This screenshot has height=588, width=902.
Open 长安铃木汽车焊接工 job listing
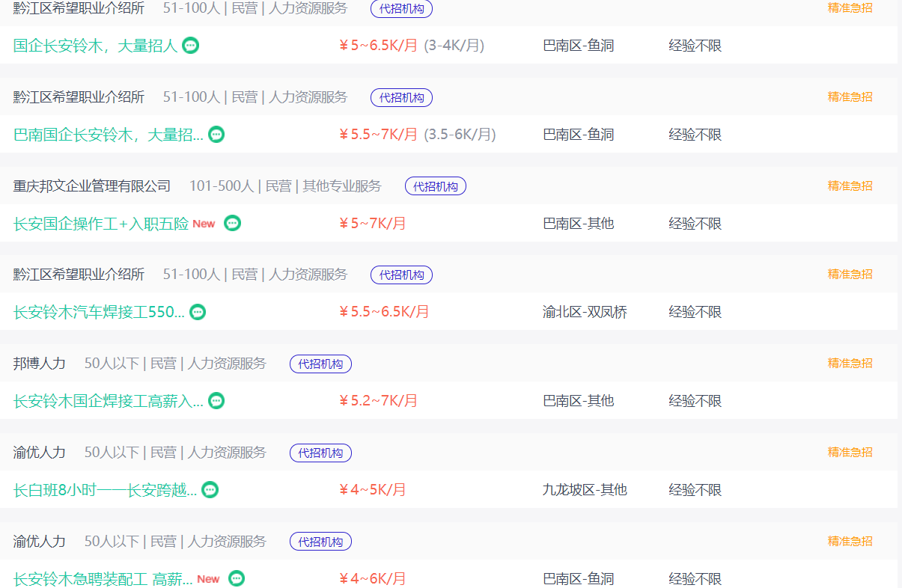[99, 312]
